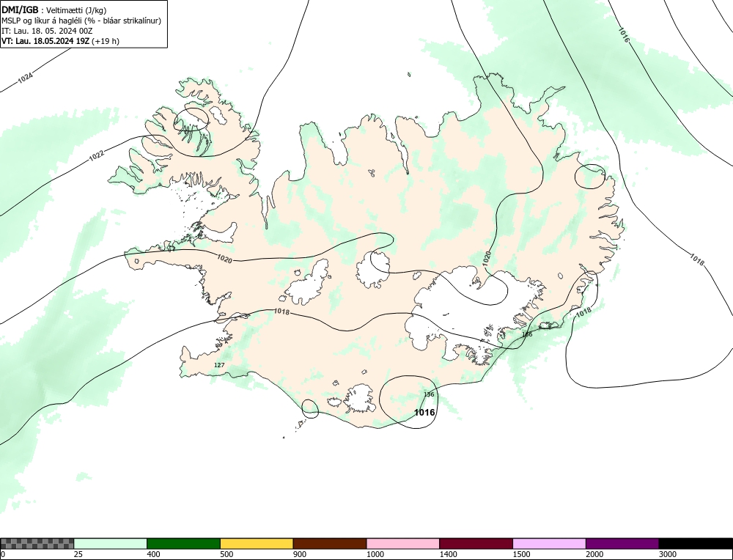
Task: Click the legend tick label 1500
Action: point(521,554)
